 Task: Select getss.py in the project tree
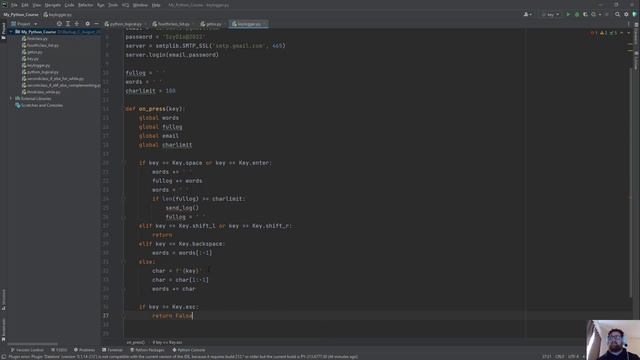pos(32,52)
